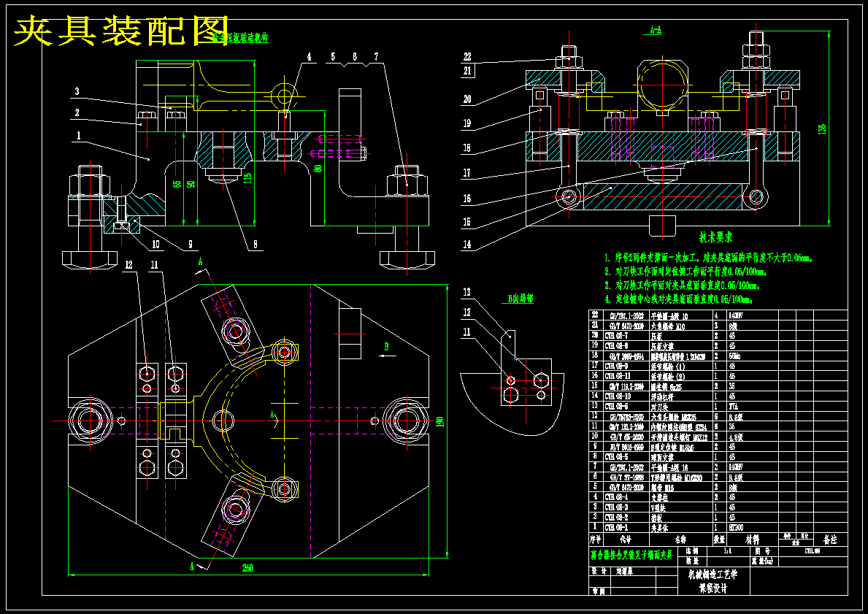Click the 135 dimension in section A-A
The height and width of the screenshot is (614, 868).
pyautogui.click(x=822, y=128)
